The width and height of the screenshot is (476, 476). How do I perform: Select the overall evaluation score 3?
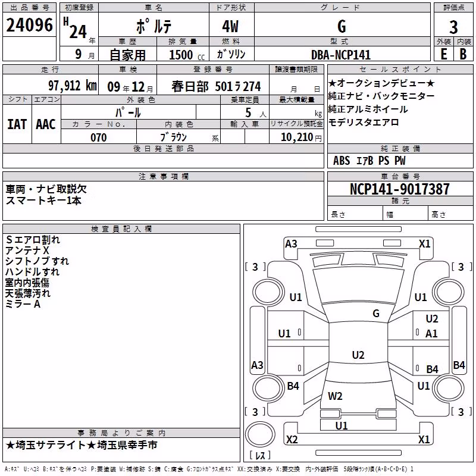(x=453, y=27)
